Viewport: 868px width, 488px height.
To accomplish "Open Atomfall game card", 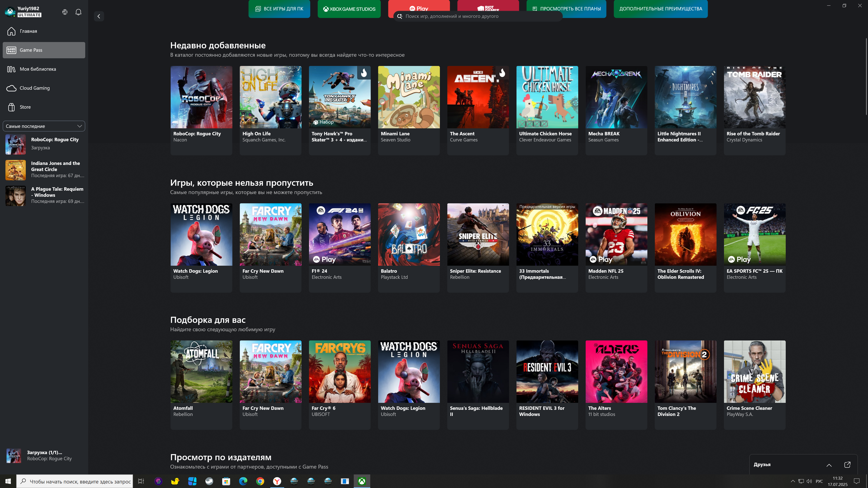I will [201, 385].
